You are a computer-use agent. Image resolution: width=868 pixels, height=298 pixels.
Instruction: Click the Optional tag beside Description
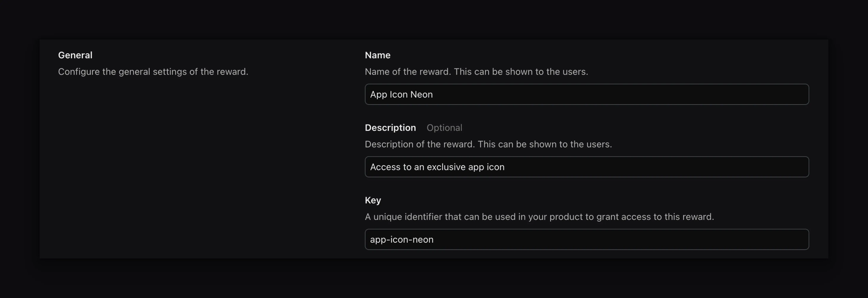pos(444,128)
